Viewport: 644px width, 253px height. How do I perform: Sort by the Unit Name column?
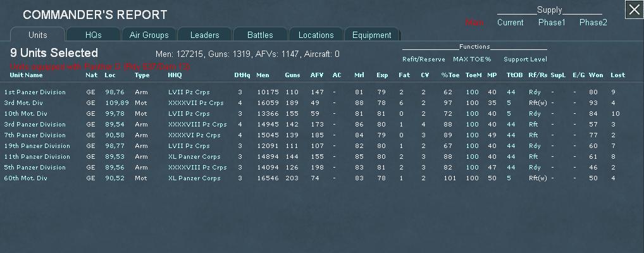point(26,75)
